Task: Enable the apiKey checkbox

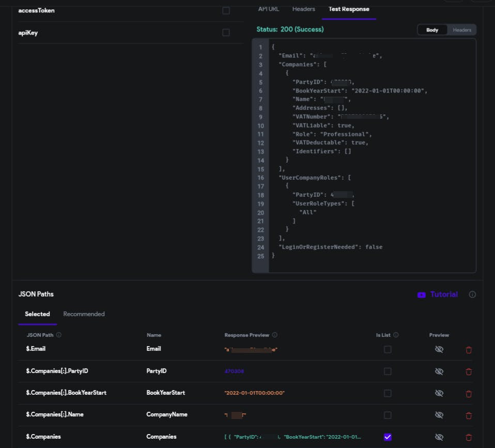Action: tap(226, 33)
